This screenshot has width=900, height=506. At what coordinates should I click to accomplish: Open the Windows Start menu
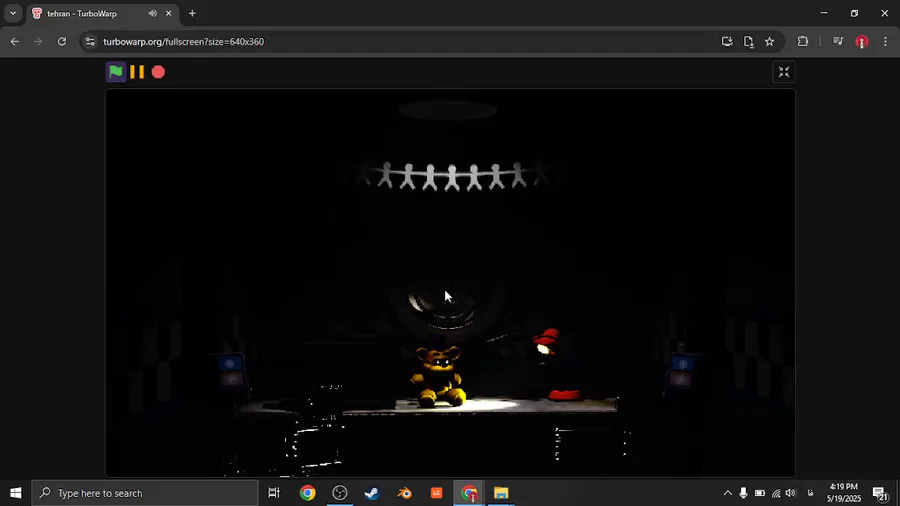(x=15, y=493)
